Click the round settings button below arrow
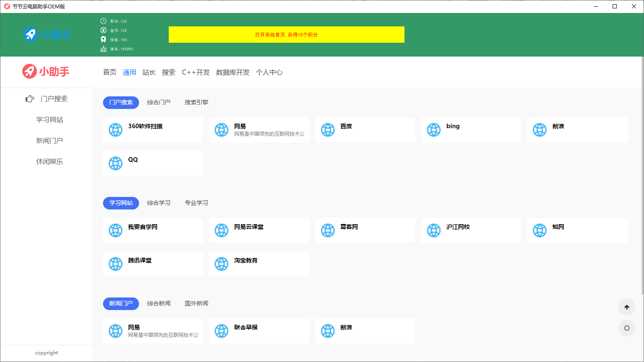The image size is (644, 362). coord(627,328)
